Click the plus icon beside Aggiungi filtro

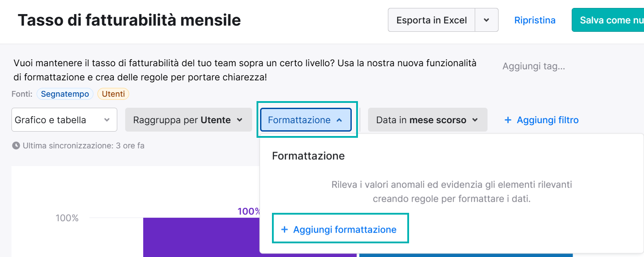tap(508, 120)
